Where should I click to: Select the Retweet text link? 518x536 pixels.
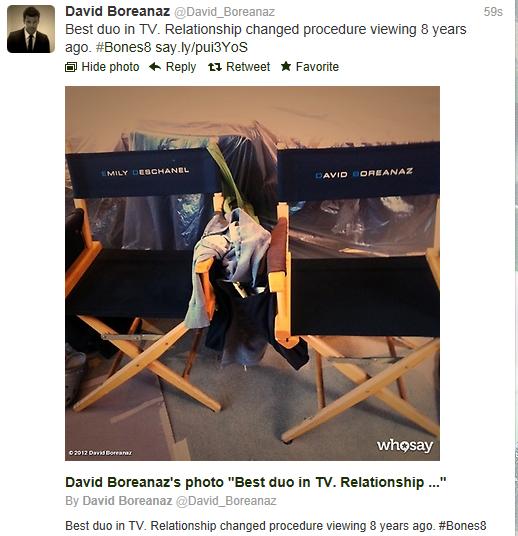[248, 67]
